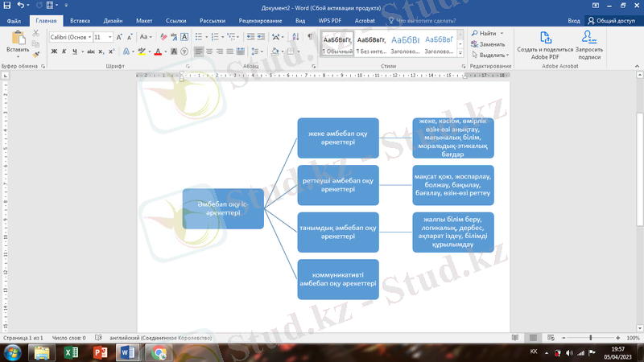
Task: Toggle italic formatting with the К button
Action: (x=64, y=51)
